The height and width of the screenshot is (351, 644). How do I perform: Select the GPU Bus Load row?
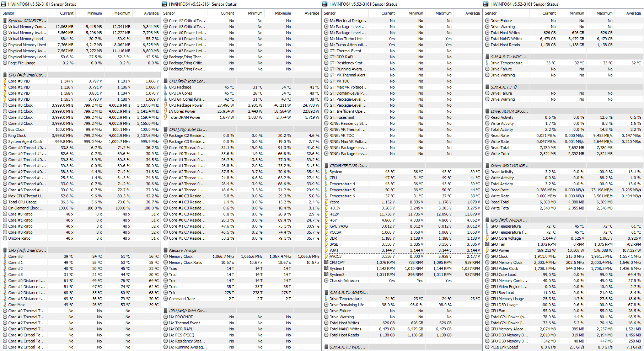pyautogui.click(x=563, y=293)
